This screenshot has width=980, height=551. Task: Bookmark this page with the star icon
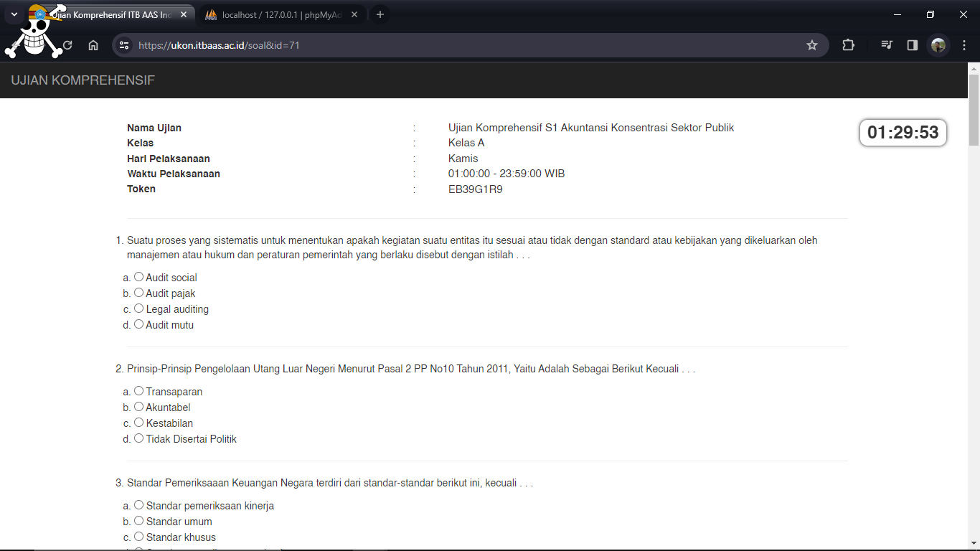pos(812,45)
